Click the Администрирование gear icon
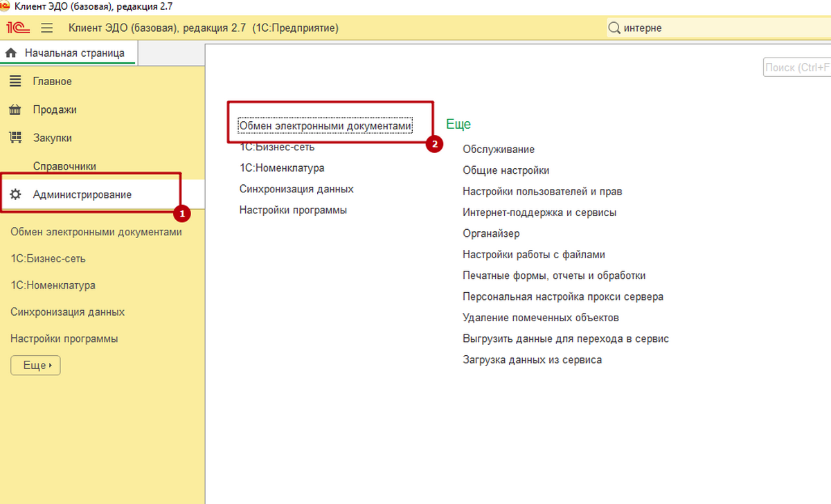The height and width of the screenshot is (504, 831). [x=15, y=195]
